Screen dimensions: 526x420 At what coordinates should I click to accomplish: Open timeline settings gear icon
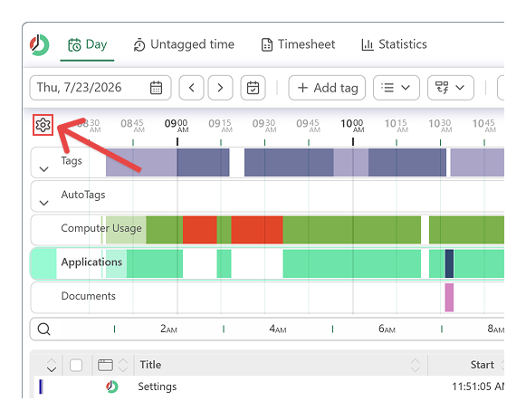[43, 125]
